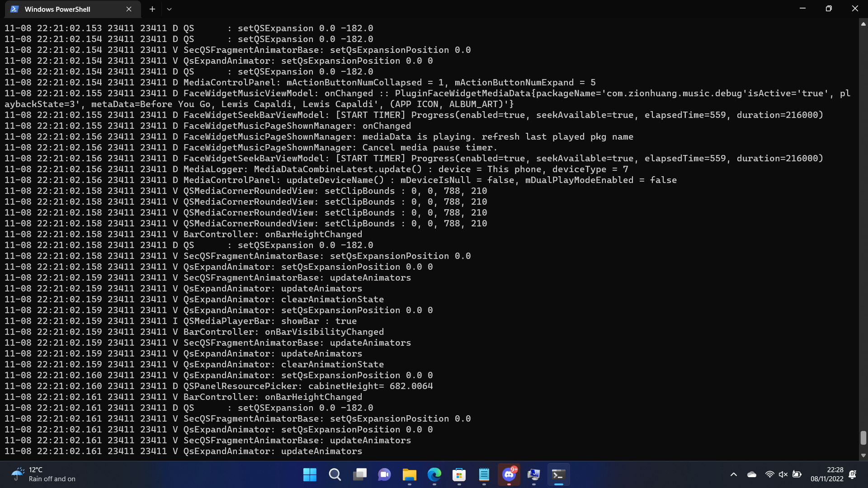Image resolution: width=868 pixels, height=488 pixels.
Task: Launch Microsoft Edge from taskbar
Action: (434, 474)
